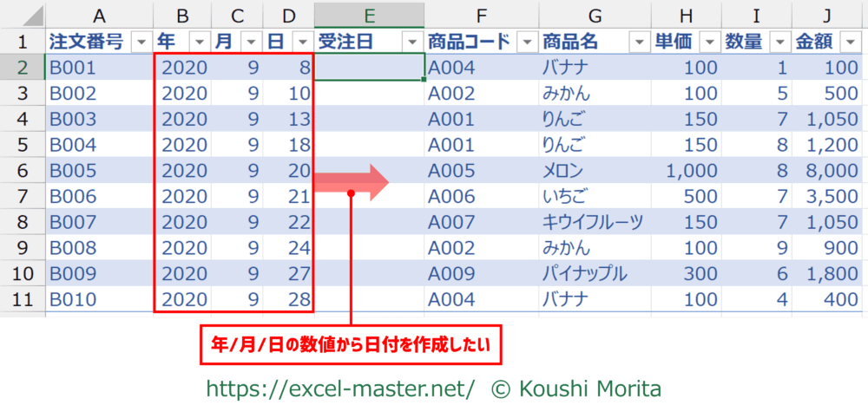Expand the 受注日 filter dropdown
Image resolution: width=868 pixels, height=405 pixels.
point(411,42)
